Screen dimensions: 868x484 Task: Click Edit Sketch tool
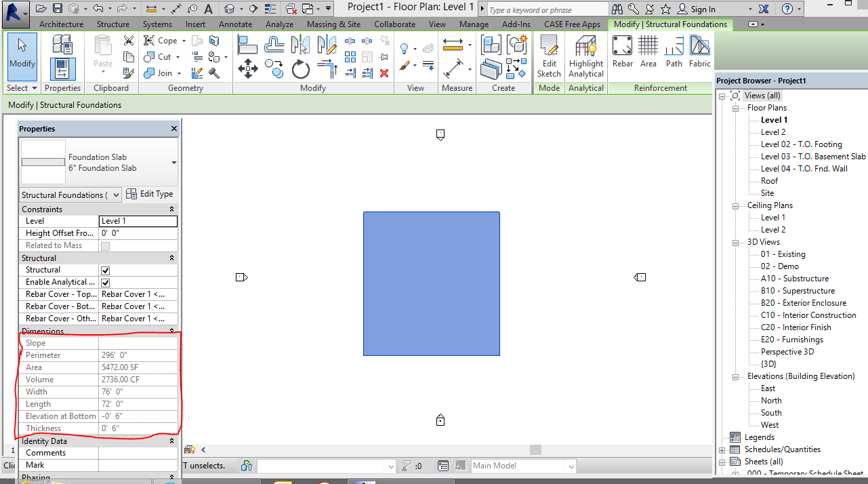(x=549, y=57)
